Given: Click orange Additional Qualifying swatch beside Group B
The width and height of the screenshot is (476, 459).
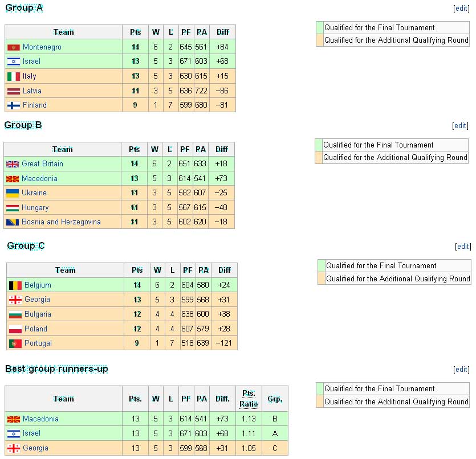Looking at the screenshot, I should tap(319, 158).
